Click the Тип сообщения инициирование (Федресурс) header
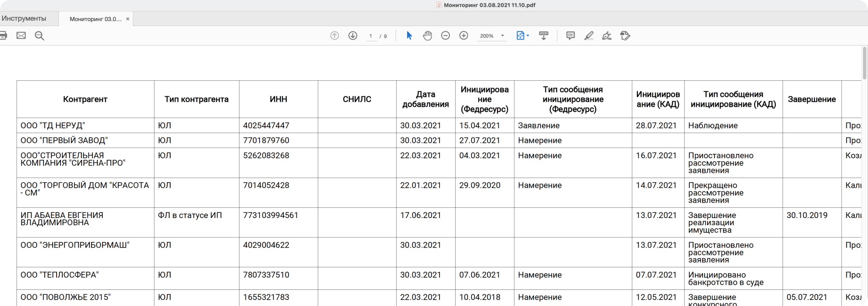The image size is (868, 306). [573, 99]
